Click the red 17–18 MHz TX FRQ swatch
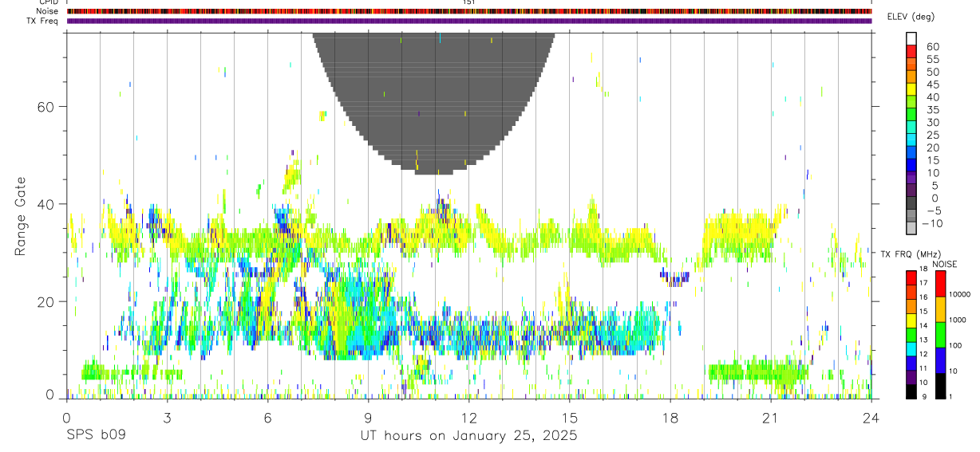Image resolution: width=980 pixels, height=452 pixels. click(911, 278)
